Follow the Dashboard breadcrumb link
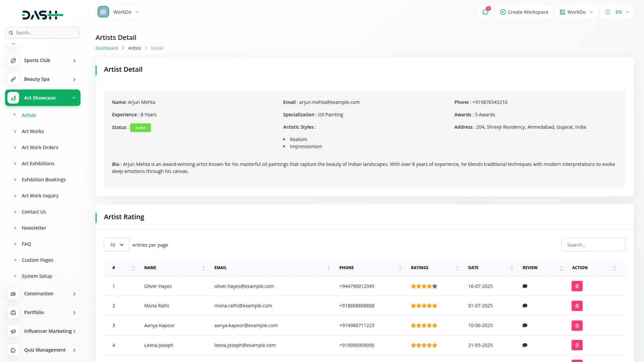Viewport: 644px width, 362px height. pyautogui.click(x=107, y=48)
